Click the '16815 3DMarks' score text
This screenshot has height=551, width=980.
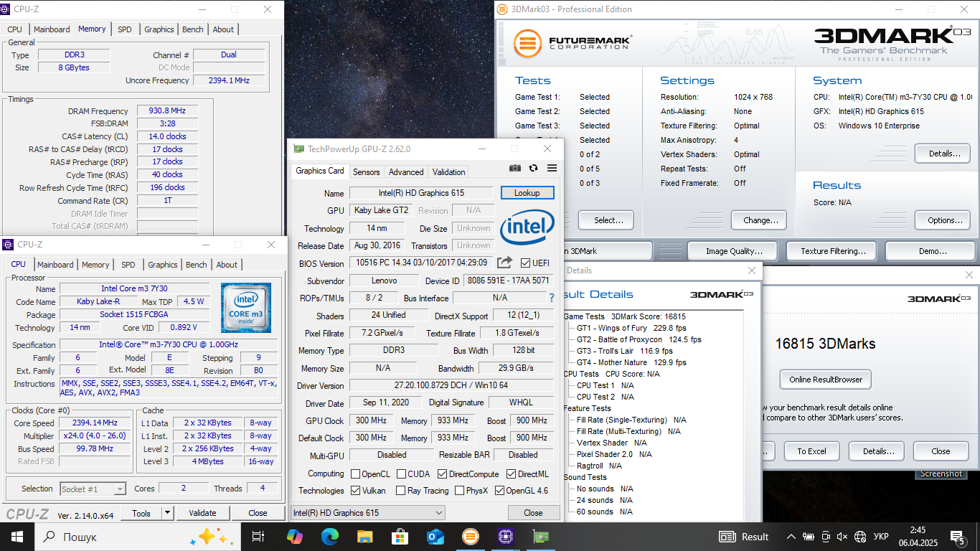point(825,344)
